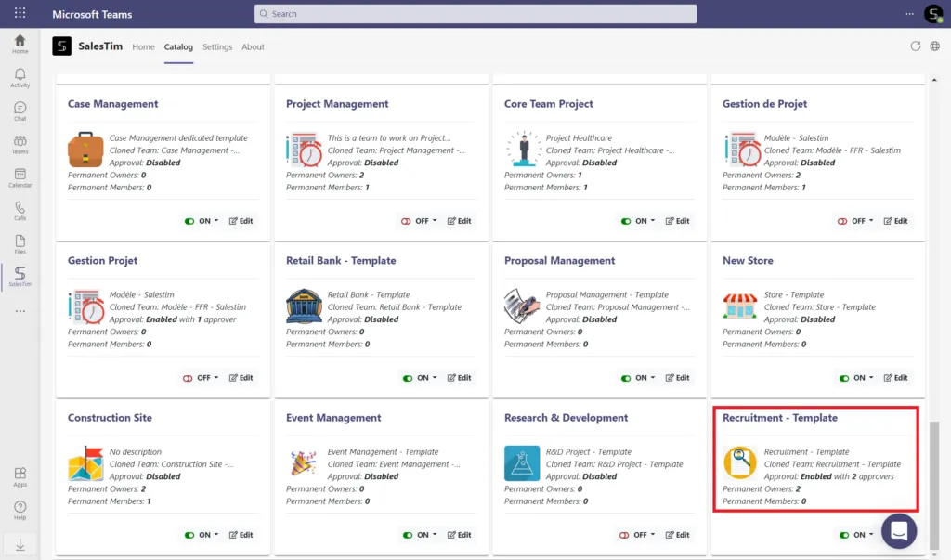Expand Gestion de Projet status dropdown arrow
This screenshot has height=560, width=951.
(x=871, y=221)
